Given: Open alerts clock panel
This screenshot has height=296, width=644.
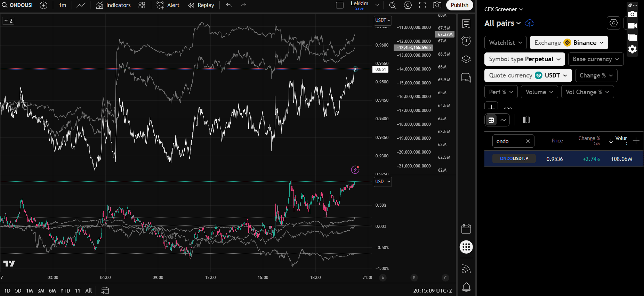Looking at the screenshot, I should 466,41.
